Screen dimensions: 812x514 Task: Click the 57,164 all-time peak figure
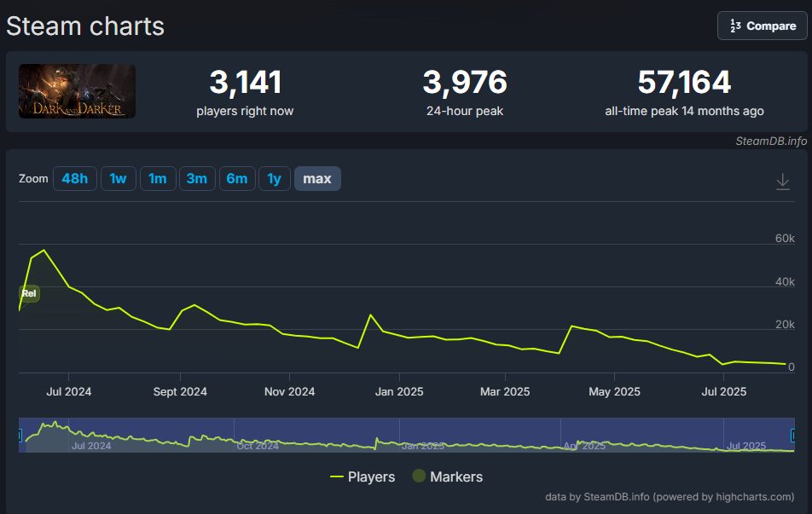684,83
